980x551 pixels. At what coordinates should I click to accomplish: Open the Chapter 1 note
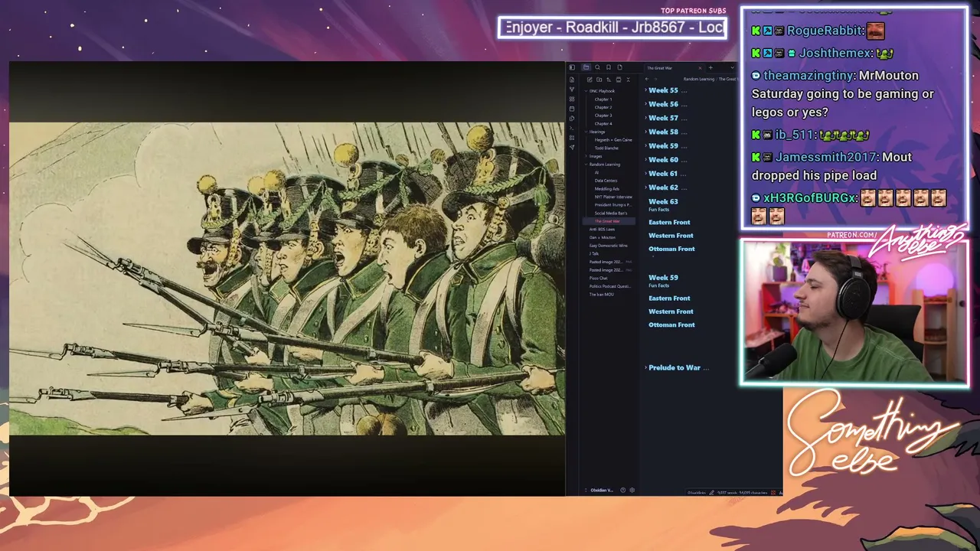pos(603,99)
